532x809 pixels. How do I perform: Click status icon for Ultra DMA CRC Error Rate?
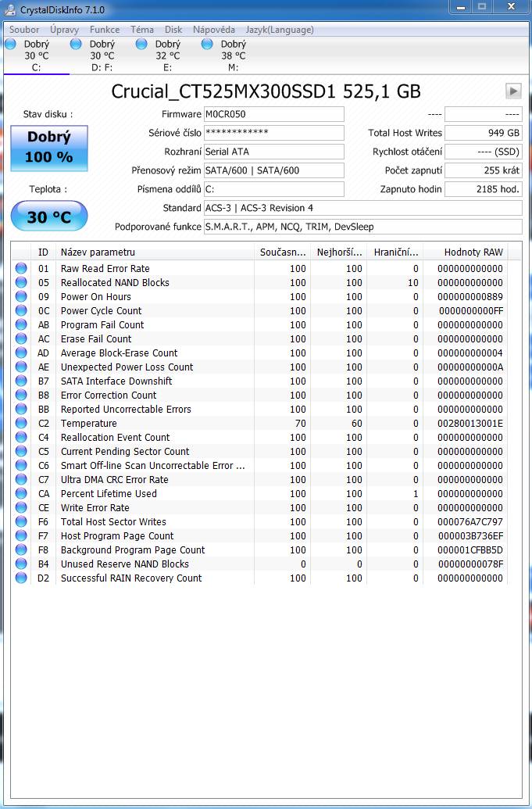point(21,479)
